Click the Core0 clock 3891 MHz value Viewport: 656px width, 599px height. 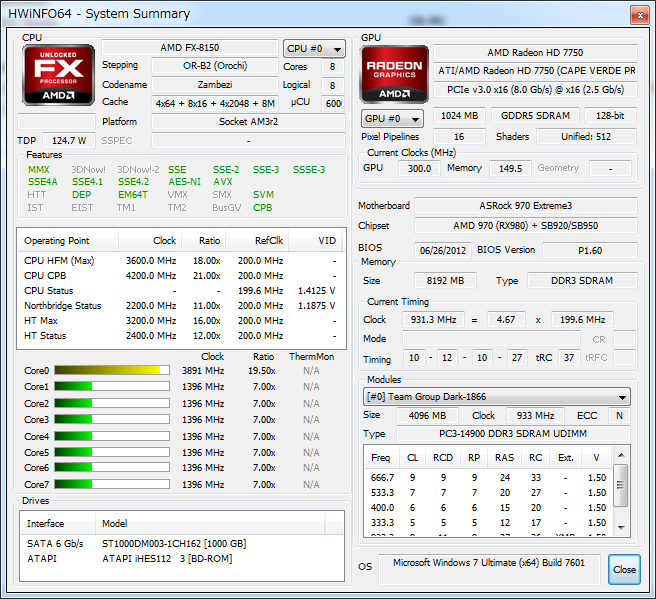point(203,371)
